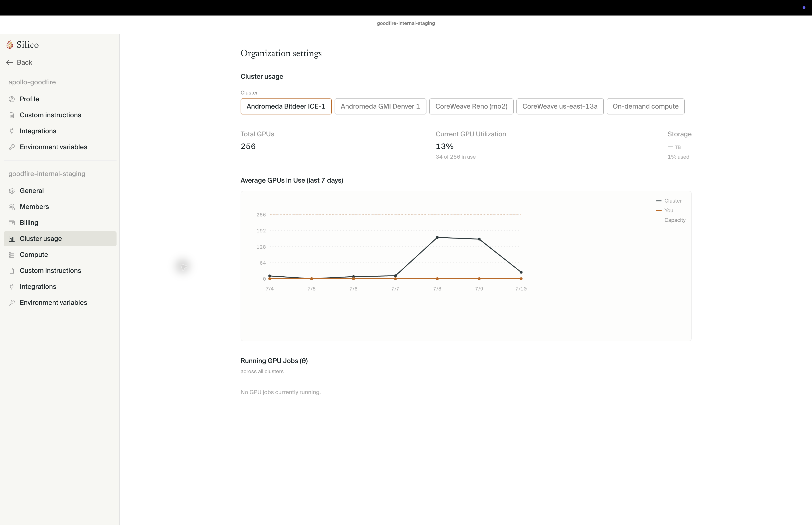The height and width of the screenshot is (525, 812).
Task: Click the You legend entry
Action: tap(664, 211)
